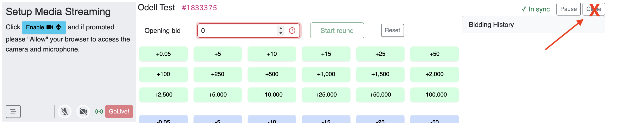
Task: Click the error warning icon in Opening bid
Action: pos(292,31)
